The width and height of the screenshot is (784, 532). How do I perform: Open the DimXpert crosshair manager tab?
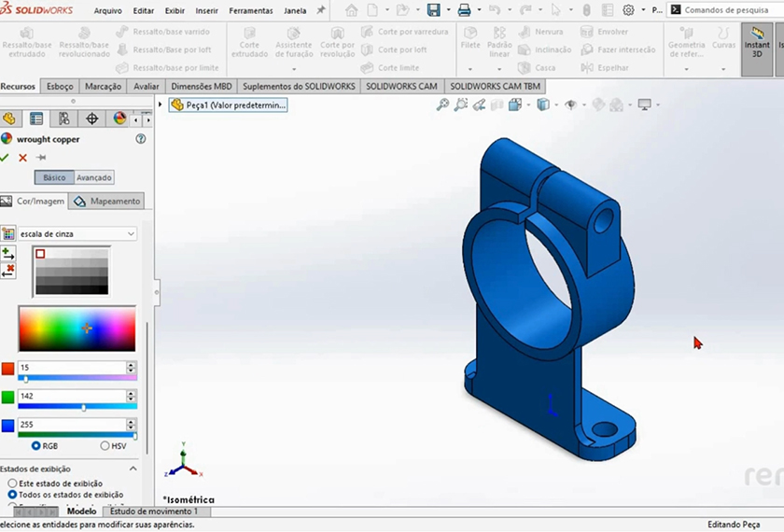[x=91, y=119]
